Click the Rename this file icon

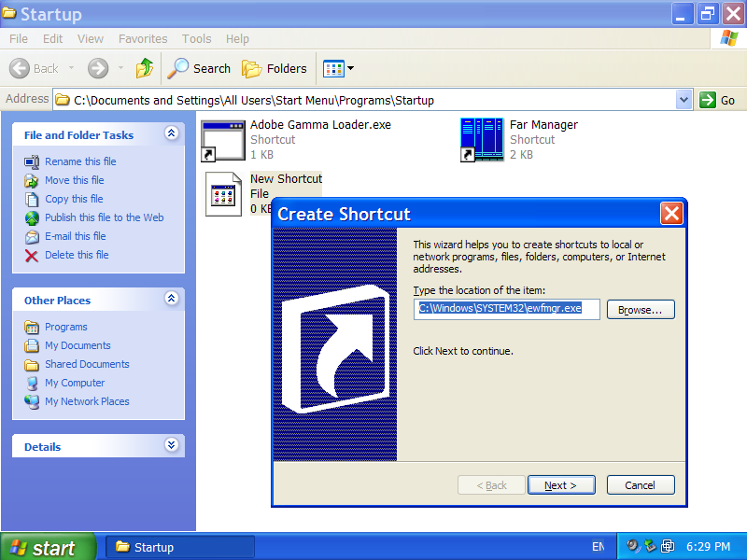pyautogui.click(x=32, y=161)
